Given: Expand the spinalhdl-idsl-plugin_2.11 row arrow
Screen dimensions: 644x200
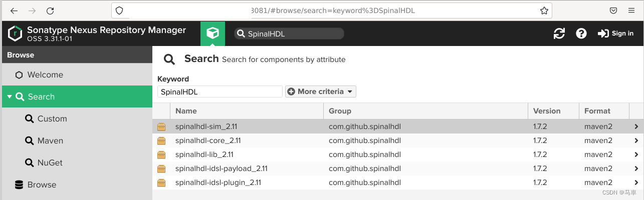Looking at the screenshot, I should pyautogui.click(x=636, y=182).
